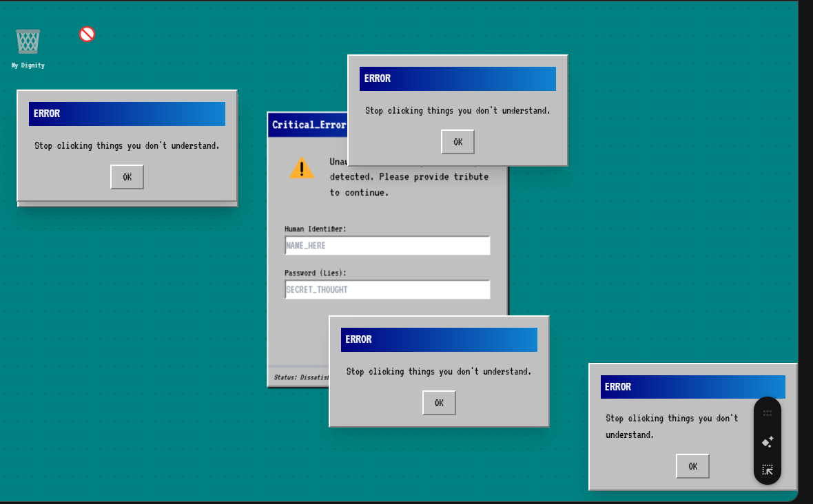Click the SECRET_THOUGHT password field
813x504 pixels.
click(387, 289)
